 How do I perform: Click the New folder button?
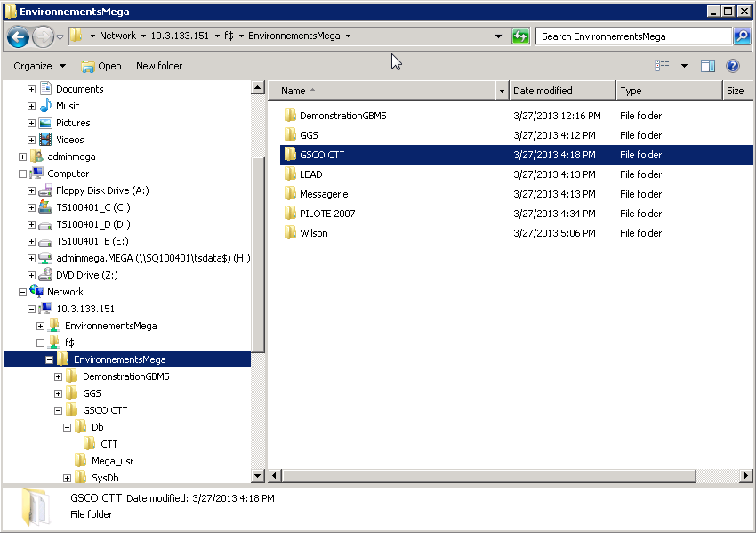click(x=159, y=66)
